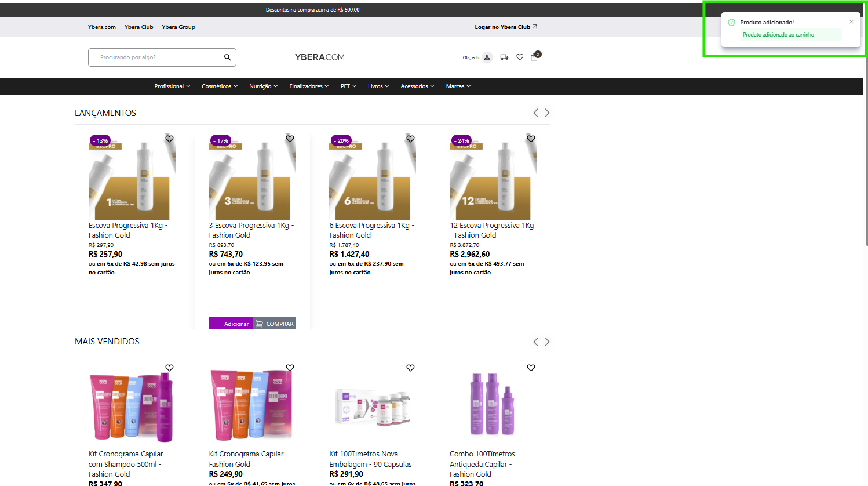Click the search magnifier icon
This screenshot has height=486, width=868.
pos(227,57)
